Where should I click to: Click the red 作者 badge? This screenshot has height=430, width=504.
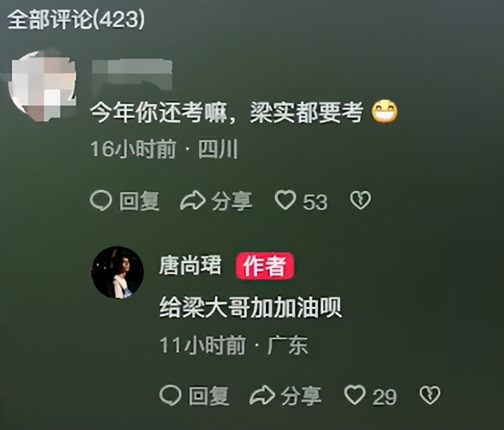point(265,266)
